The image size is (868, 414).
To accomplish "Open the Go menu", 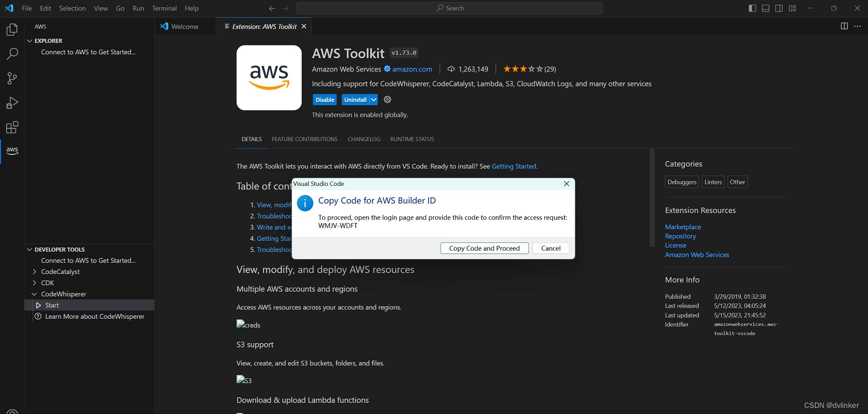I will (x=120, y=8).
